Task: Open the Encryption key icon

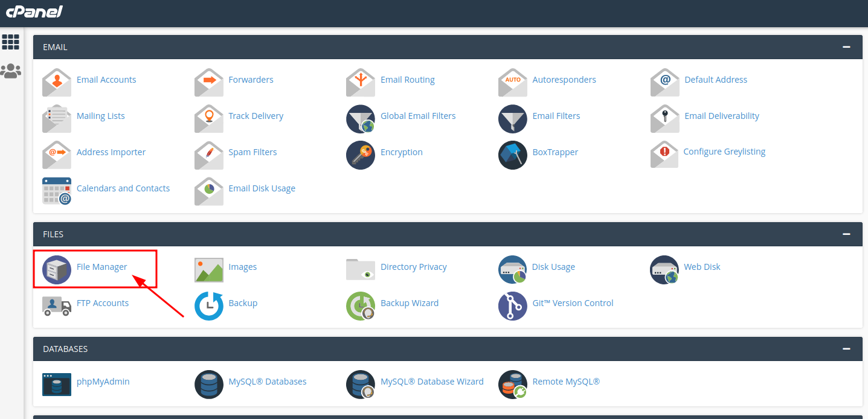Action: pos(361,155)
